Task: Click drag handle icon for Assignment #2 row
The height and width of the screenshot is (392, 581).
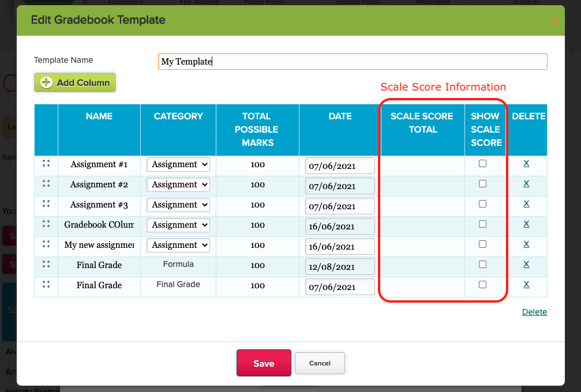Action: pyautogui.click(x=46, y=183)
